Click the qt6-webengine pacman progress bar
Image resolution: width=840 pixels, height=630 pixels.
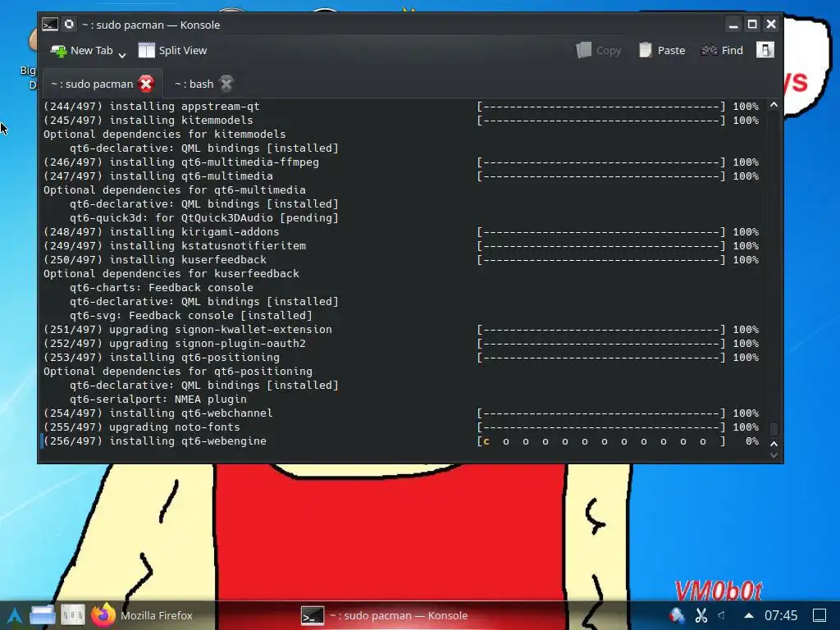(601, 441)
